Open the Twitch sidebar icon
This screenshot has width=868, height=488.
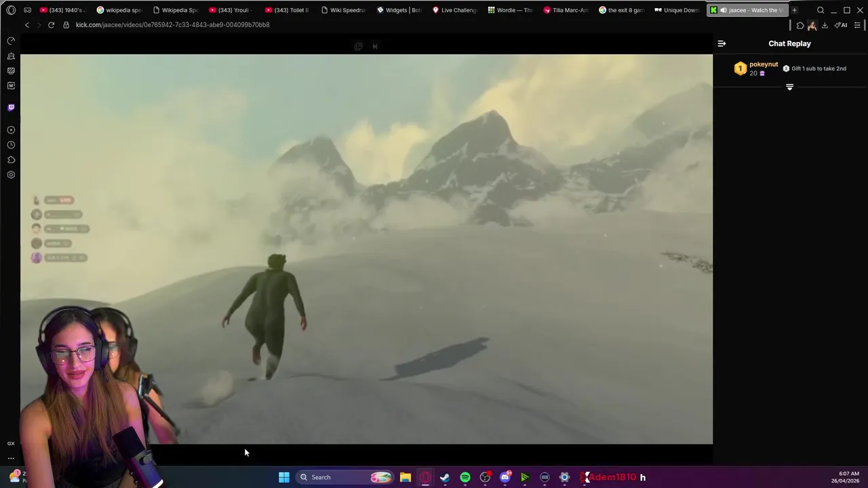pos(11,108)
